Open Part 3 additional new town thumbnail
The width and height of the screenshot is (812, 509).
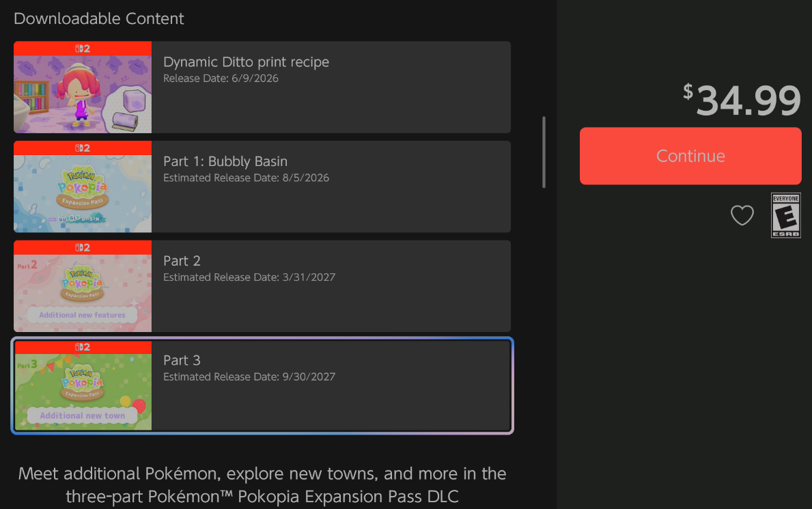click(83, 385)
